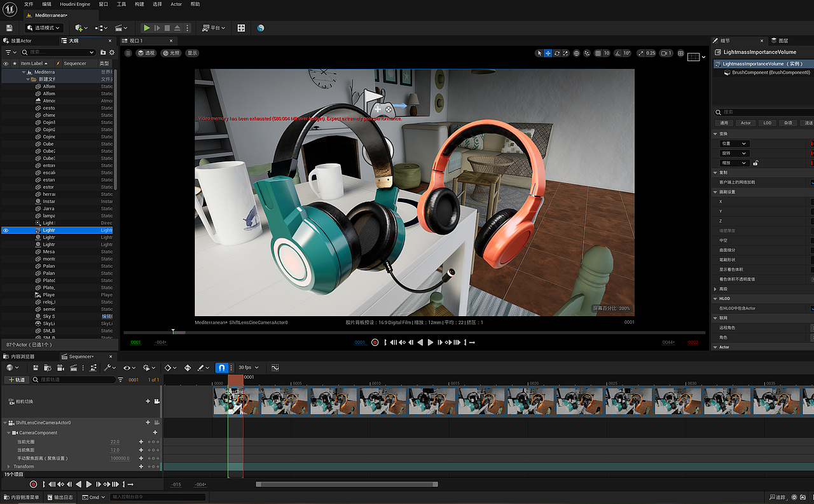The height and width of the screenshot is (504, 814).
Task: Open Sequencer wrench actions menu
Action: pos(109,367)
